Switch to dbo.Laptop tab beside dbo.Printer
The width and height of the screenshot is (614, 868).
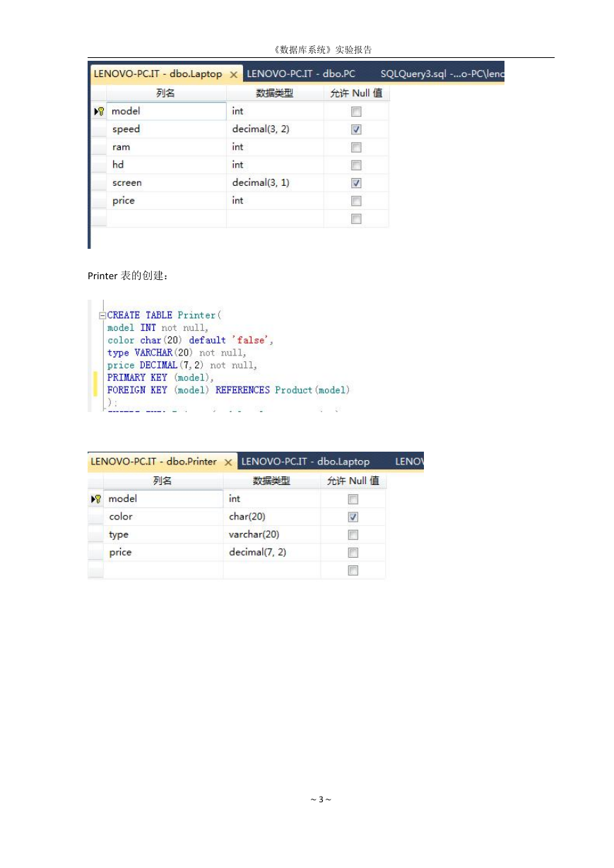[x=305, y=462]
